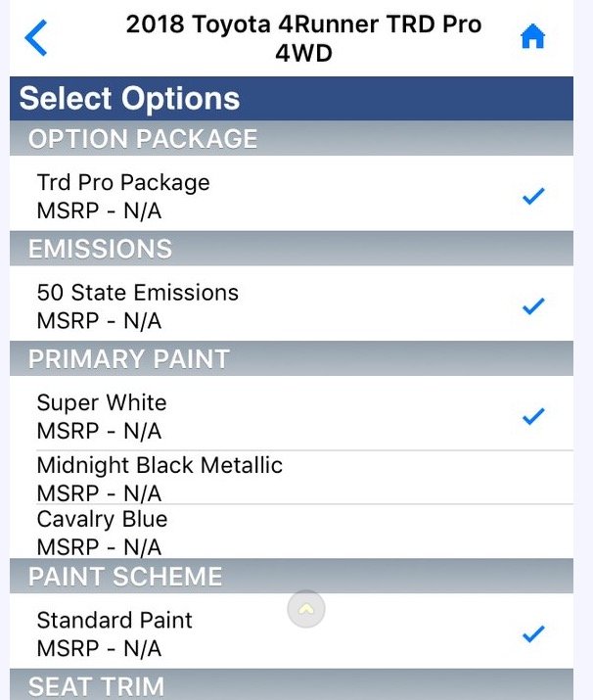593x700 pixels.
Task: Tap the 50 State Emissions row
Action: coord(292,303)
